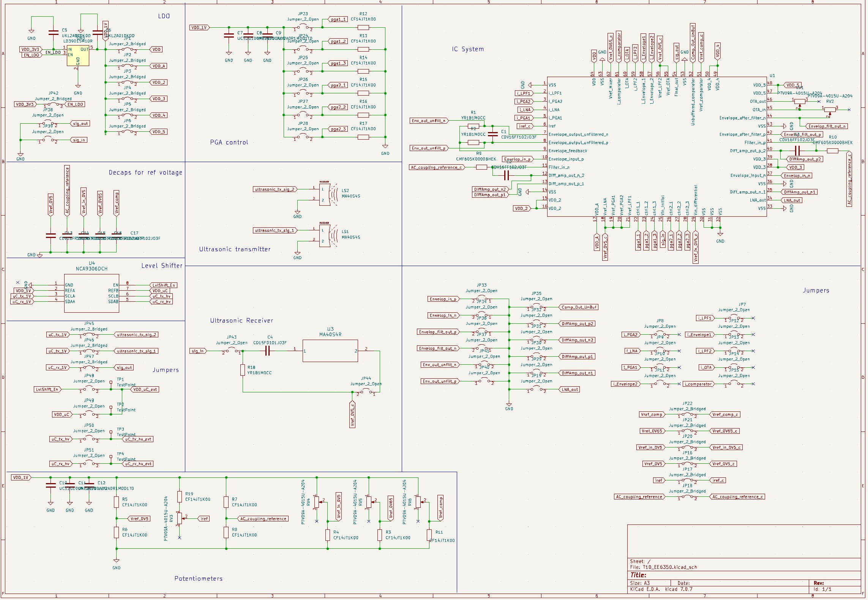Click the LD3901SM10R LDO regulator symbol
Screen dimensions: 868x600
point(78,56)
